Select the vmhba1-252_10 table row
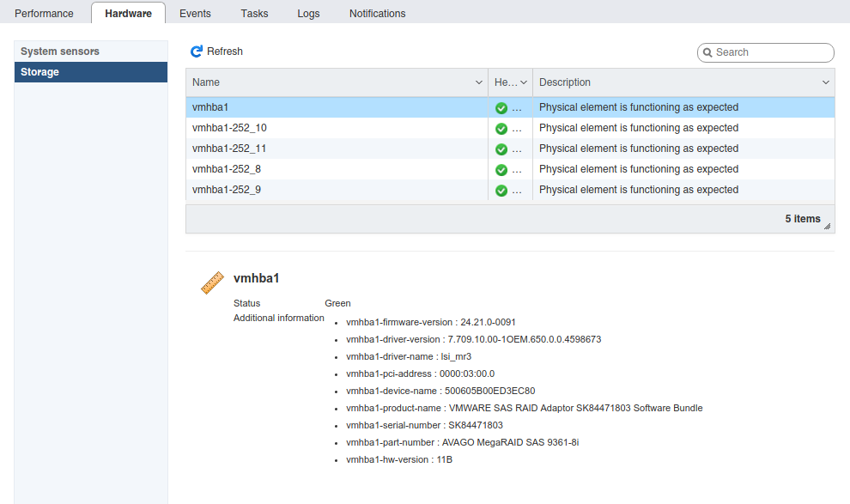This screenshot has height=504, width=850. coord(335,128)
